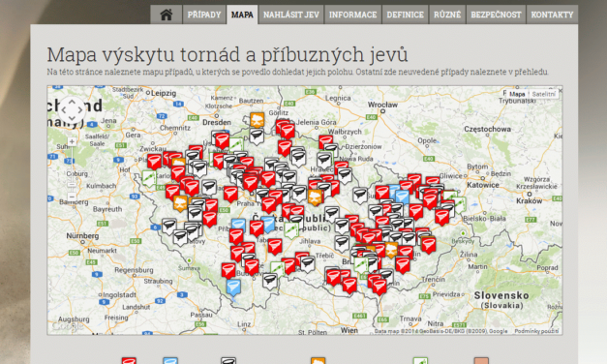
Task: Click the map zoom slider handle
Action: [x=72, y=185]
